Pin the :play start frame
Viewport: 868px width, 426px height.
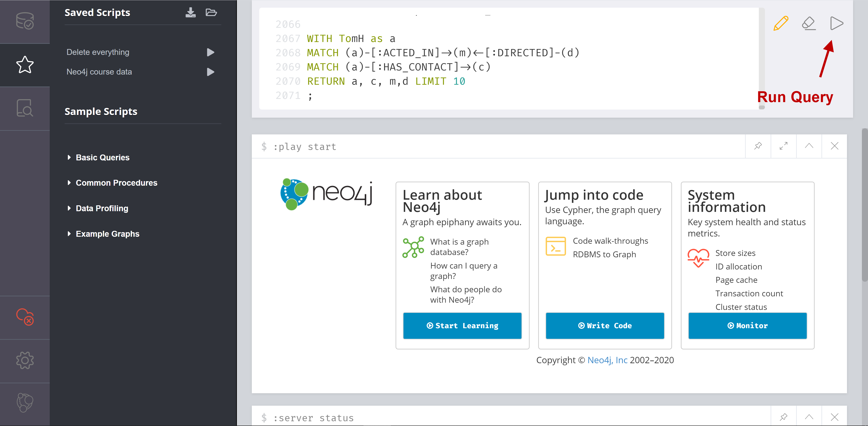(x=758, y=146)
